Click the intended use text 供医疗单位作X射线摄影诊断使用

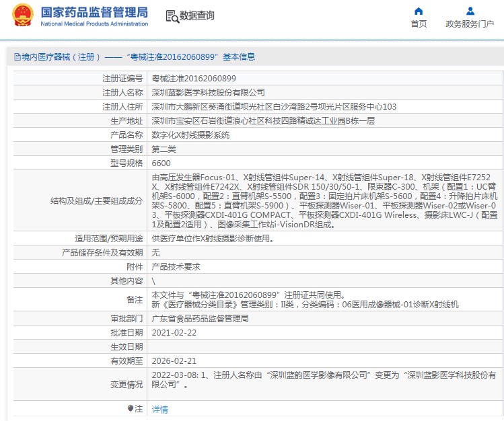[x=213, y=239]
